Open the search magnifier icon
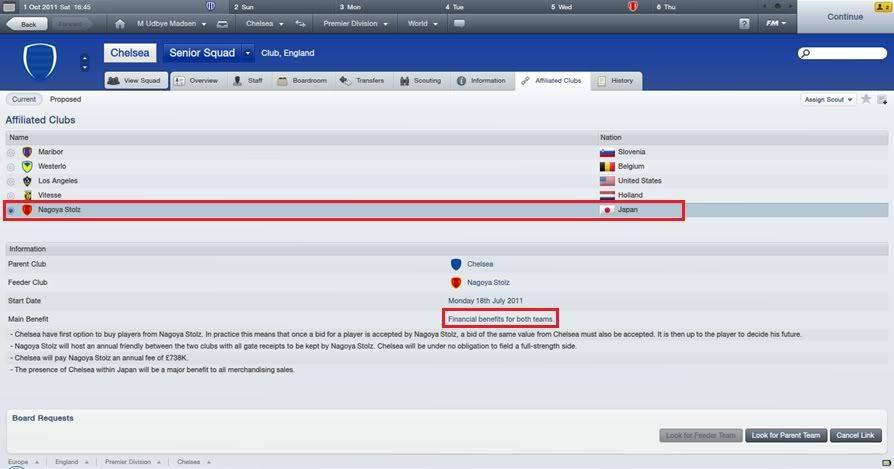 coord(805,54)
